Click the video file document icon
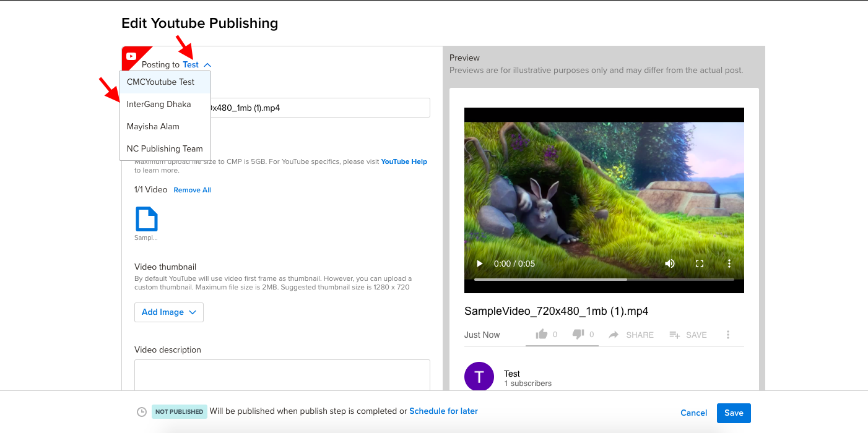 (147, 219)
